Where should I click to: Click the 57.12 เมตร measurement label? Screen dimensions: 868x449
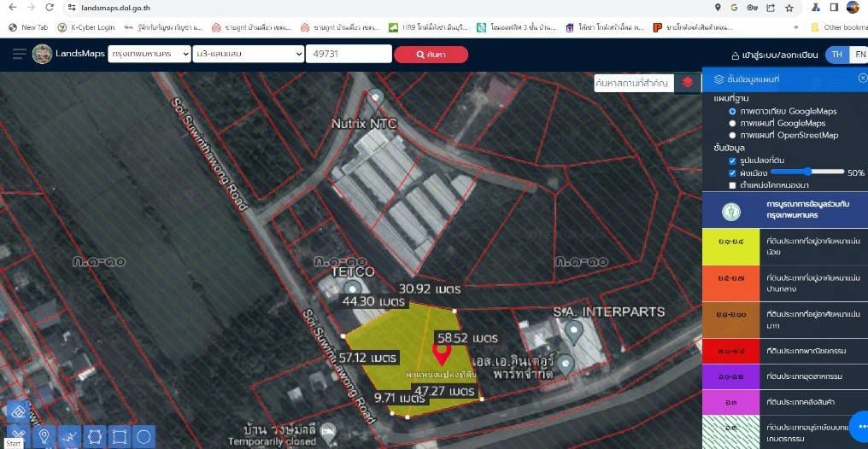[369, 357]
